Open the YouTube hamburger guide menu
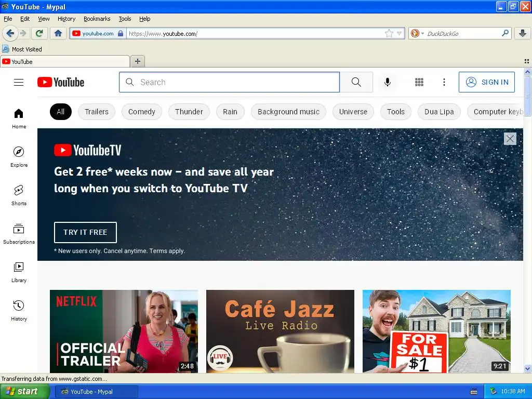Viewport: 532px width, 399px height. click(19, 83)
